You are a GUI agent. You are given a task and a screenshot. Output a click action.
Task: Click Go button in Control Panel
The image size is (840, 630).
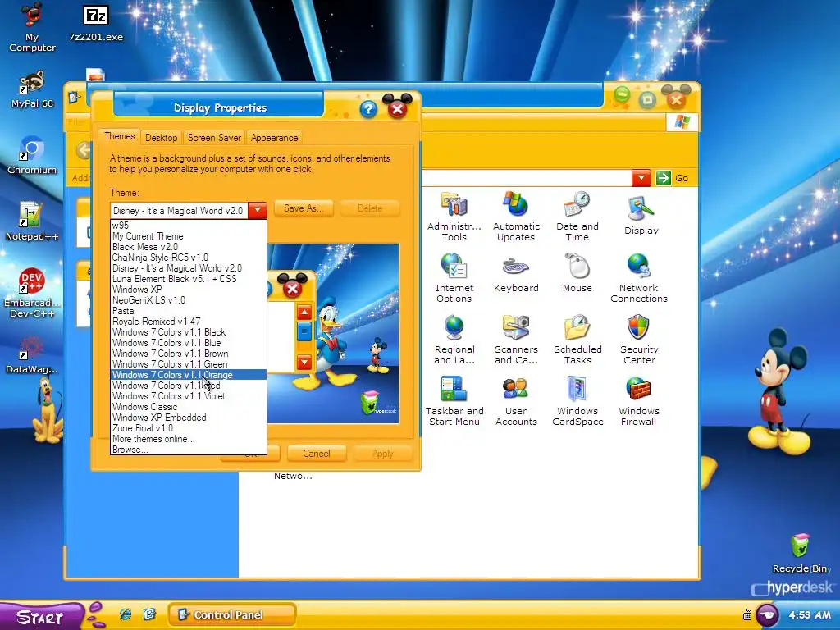tap(673, 178)
